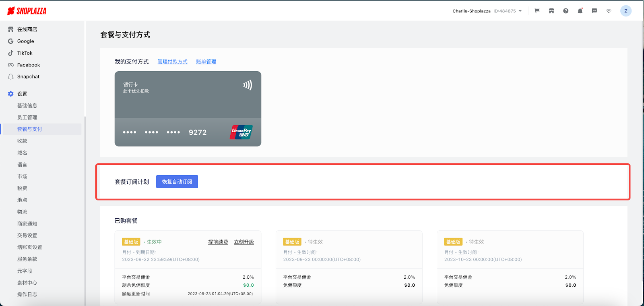
Task: Click 管理付款方式 link
Action: [x=172, y=62]
